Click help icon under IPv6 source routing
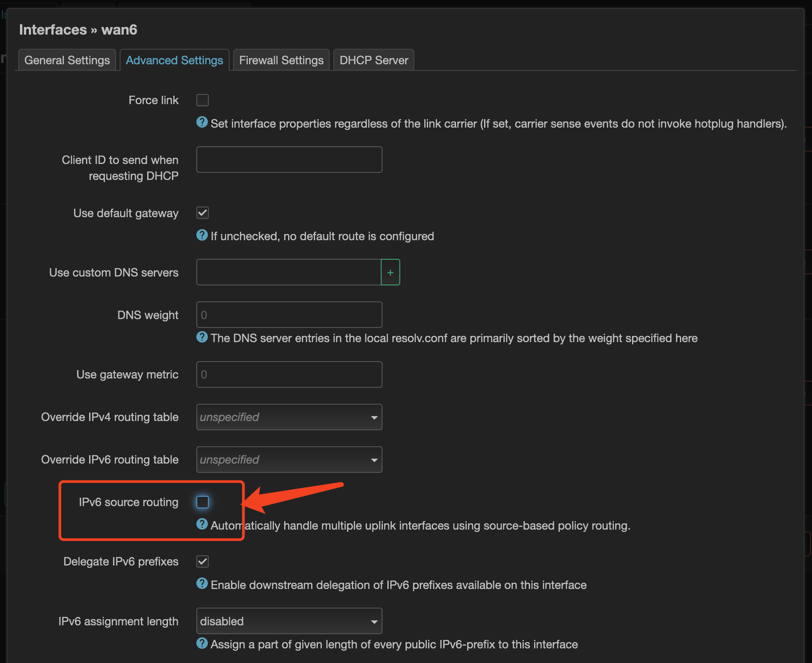812x663 pixels. 202,524
